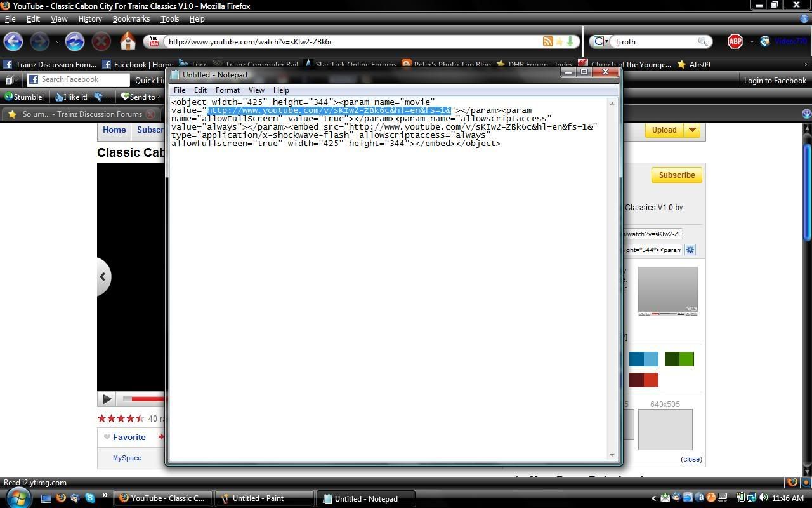Click the previous arrow on the video player
This screenshot has height=508, width=812.
point(103,276)
